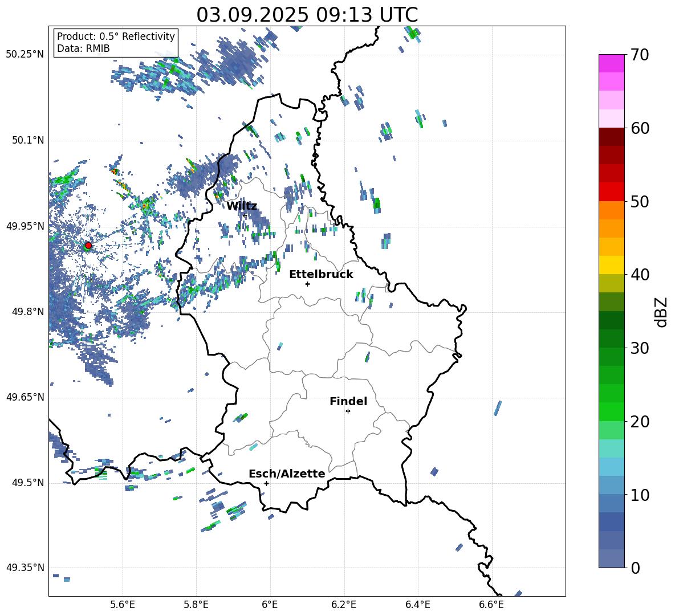
Task: Click the Data: RMIB text
Action: (x=83, y=48)
